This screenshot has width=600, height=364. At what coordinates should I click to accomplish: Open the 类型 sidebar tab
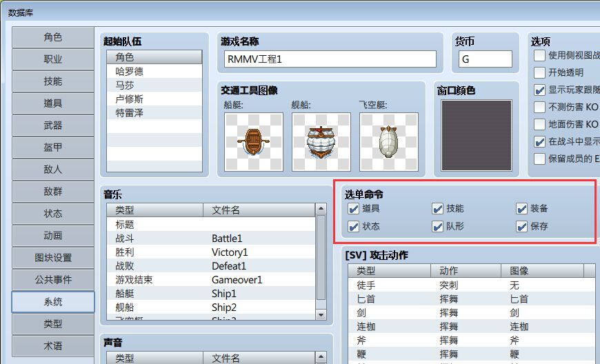[x=53, y=324]
